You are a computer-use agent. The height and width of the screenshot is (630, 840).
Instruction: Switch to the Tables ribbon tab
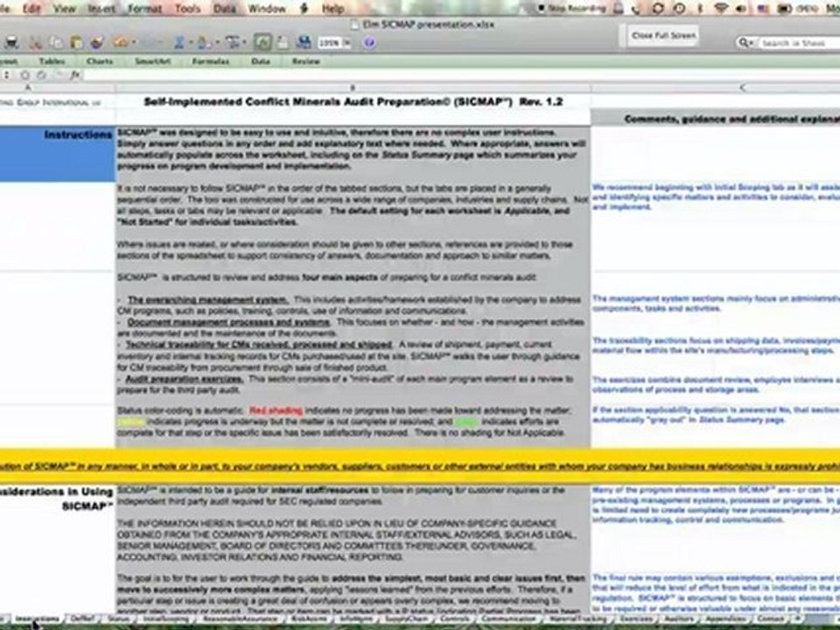[x=52, y=61]
